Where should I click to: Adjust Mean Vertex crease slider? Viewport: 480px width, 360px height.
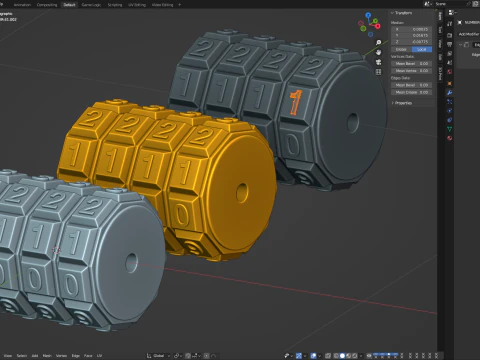pyautogui.click(x=411, y=71)
